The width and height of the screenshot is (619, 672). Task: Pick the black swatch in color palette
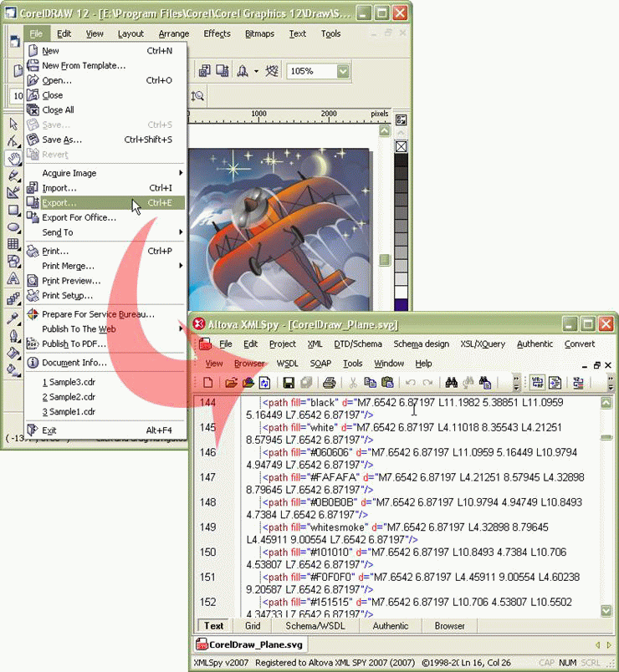(401, 160)
